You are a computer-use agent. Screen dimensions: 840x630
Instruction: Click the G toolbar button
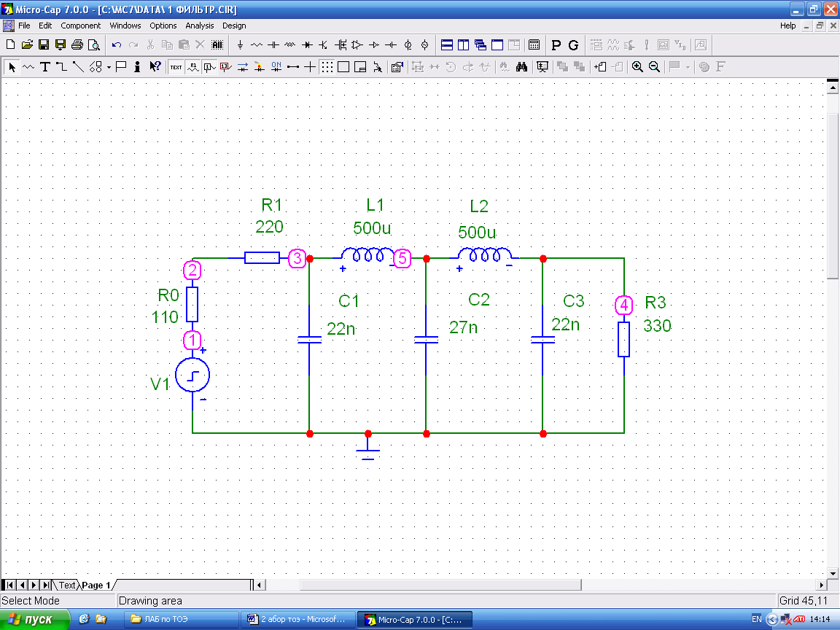pyautogui.click(x=573, y=45)
